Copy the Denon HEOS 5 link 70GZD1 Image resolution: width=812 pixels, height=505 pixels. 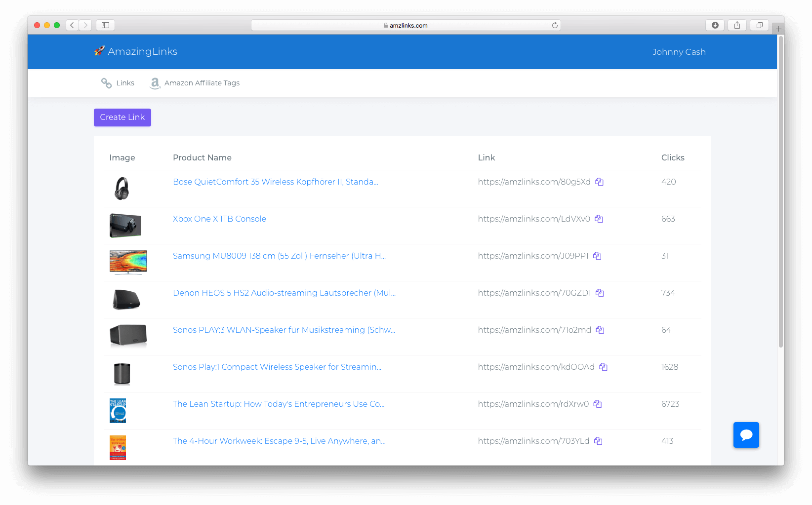pos(600,293)
